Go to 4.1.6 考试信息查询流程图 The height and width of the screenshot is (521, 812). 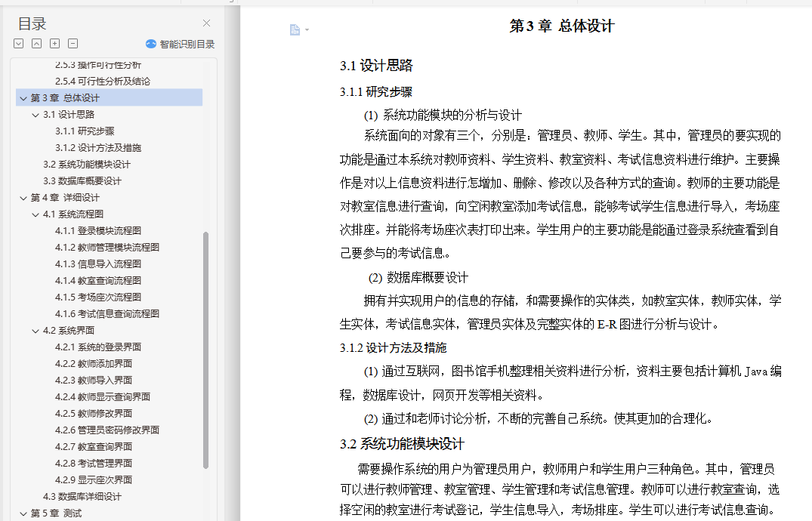coord(107,313)
